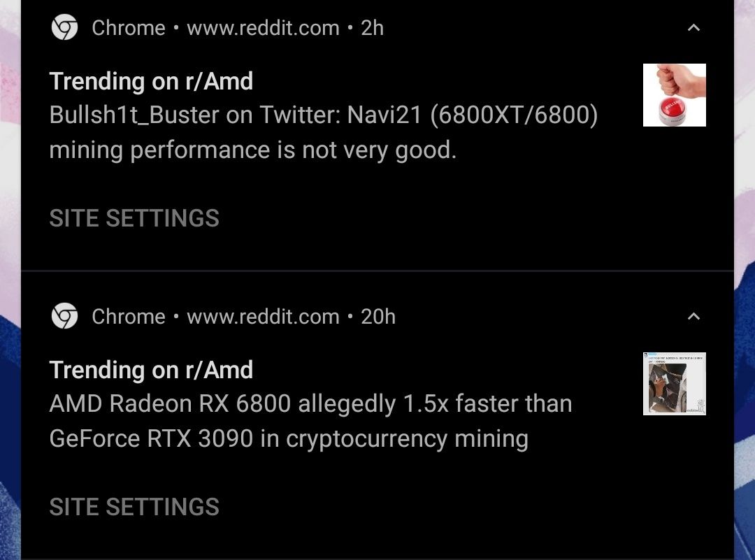
Task: Tap the 'Trending on r/Amd' title in the 20h notification
Action: pos(151,371)
